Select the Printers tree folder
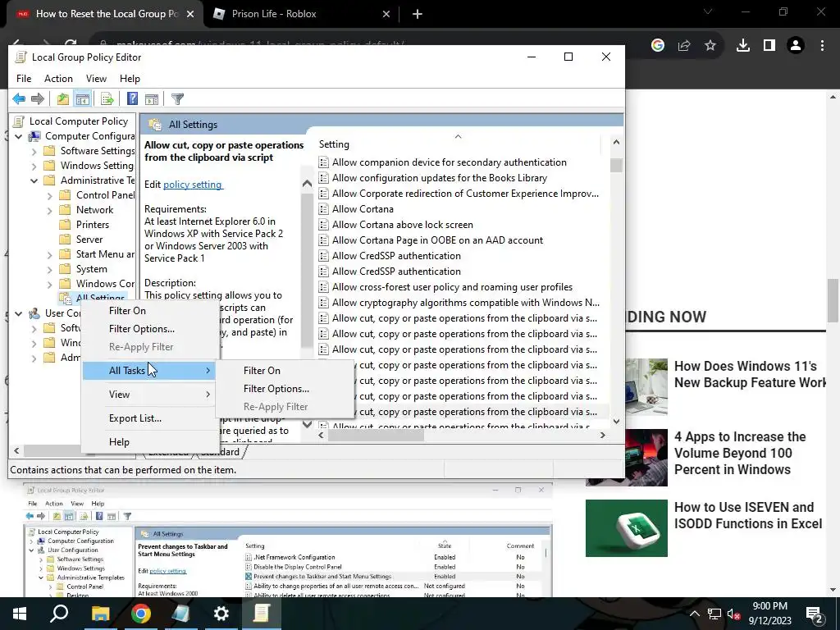Image resolution: width=840 pixels, height=630 pixels. point(92,225)
